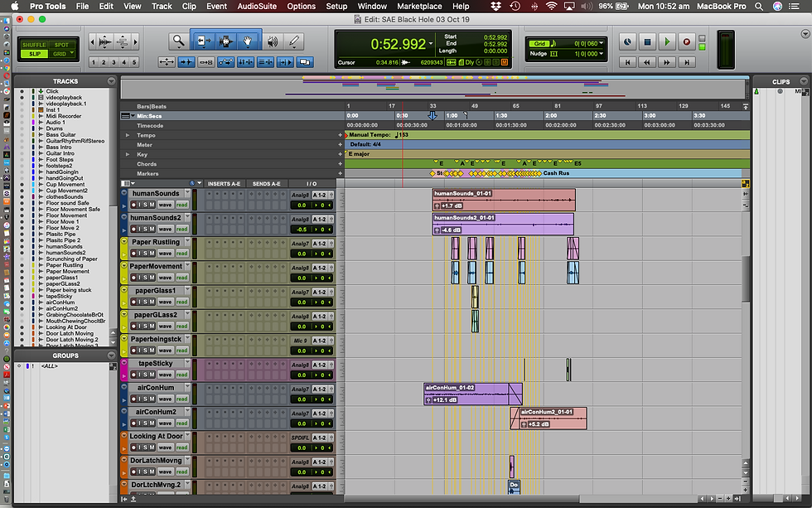Image resolution: width=812 pixels, height=508 pixels.
Task: Select SLIP edit mode
Action: pos(34,54)
